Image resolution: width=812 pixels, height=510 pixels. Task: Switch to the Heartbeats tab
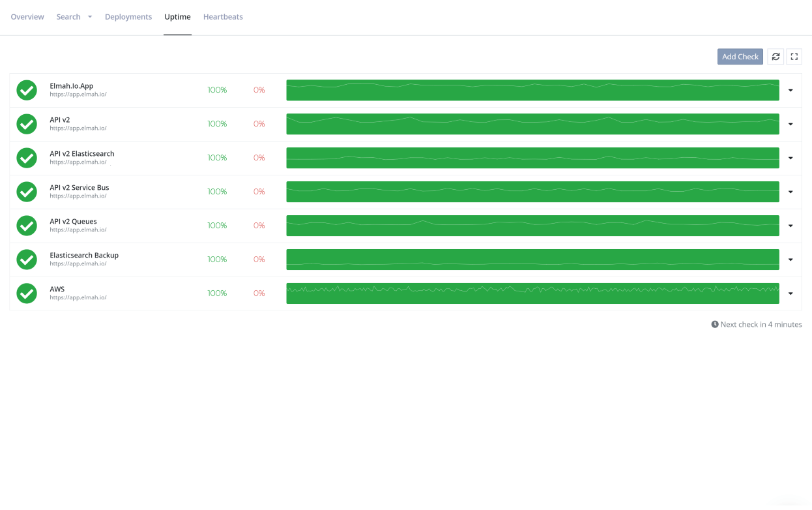coord(223,16)
